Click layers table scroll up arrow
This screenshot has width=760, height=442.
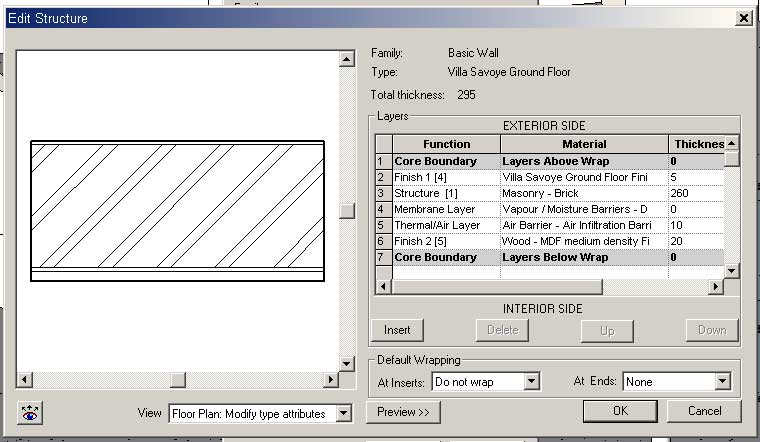[731, 143]
